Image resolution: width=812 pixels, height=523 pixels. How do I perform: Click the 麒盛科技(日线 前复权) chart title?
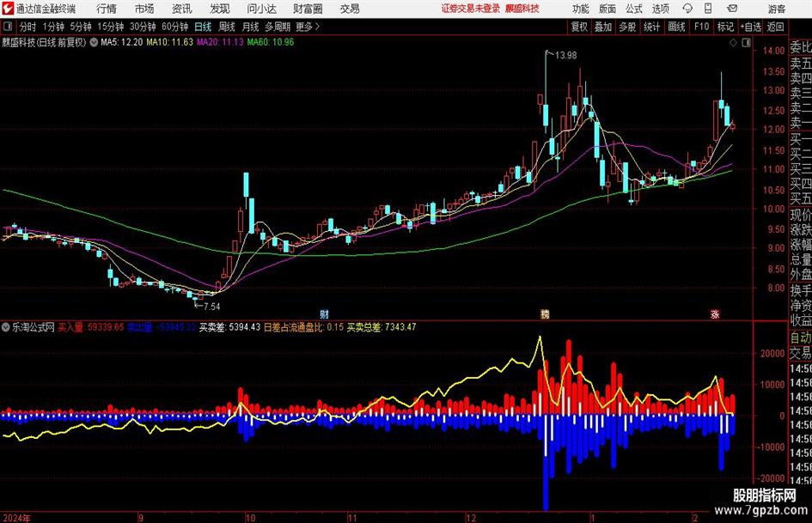44,42
